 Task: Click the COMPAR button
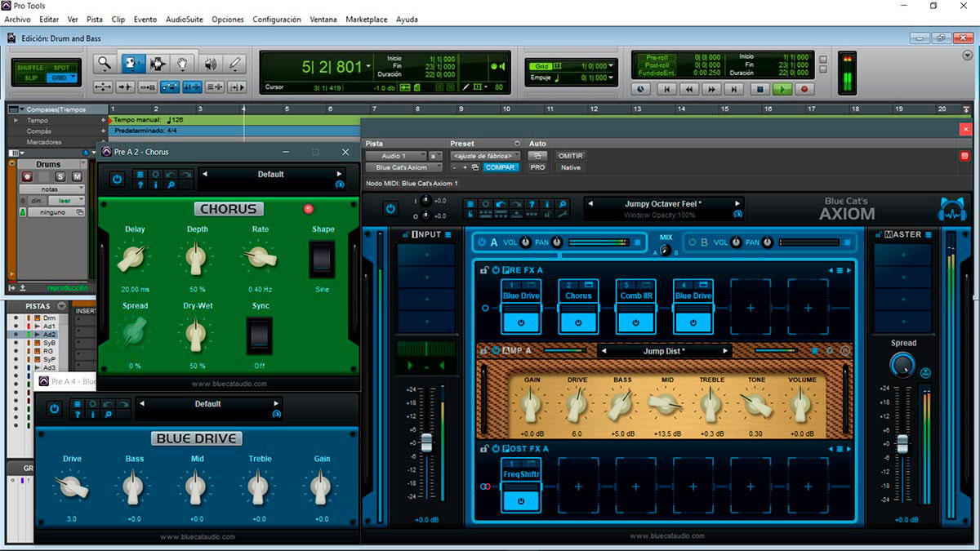tap(500, 167)
